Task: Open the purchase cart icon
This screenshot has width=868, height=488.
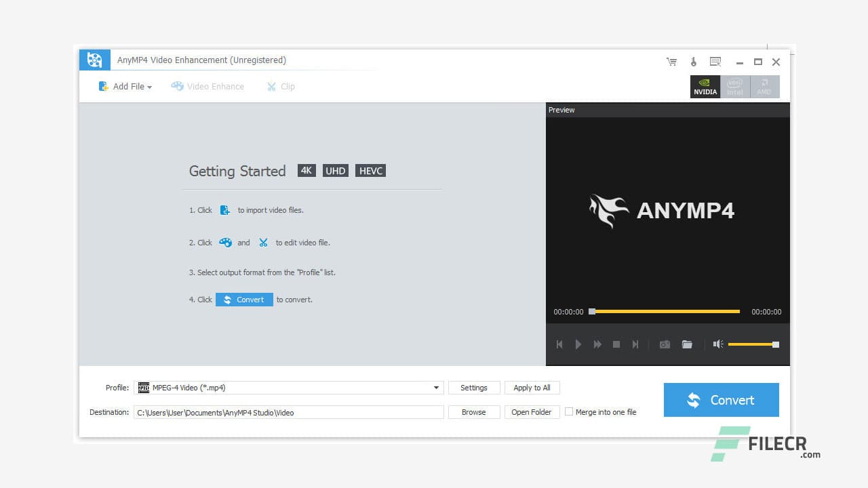Action: 671,62
